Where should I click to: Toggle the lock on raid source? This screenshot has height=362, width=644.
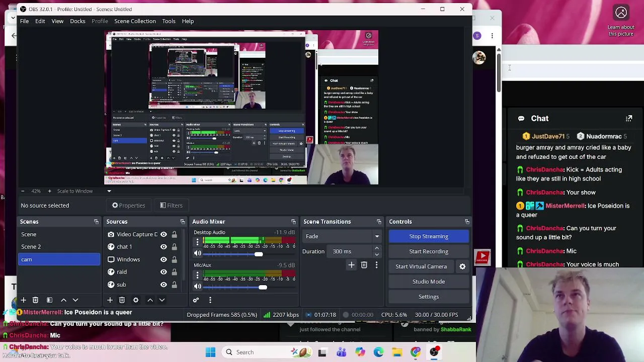(174, 272)
